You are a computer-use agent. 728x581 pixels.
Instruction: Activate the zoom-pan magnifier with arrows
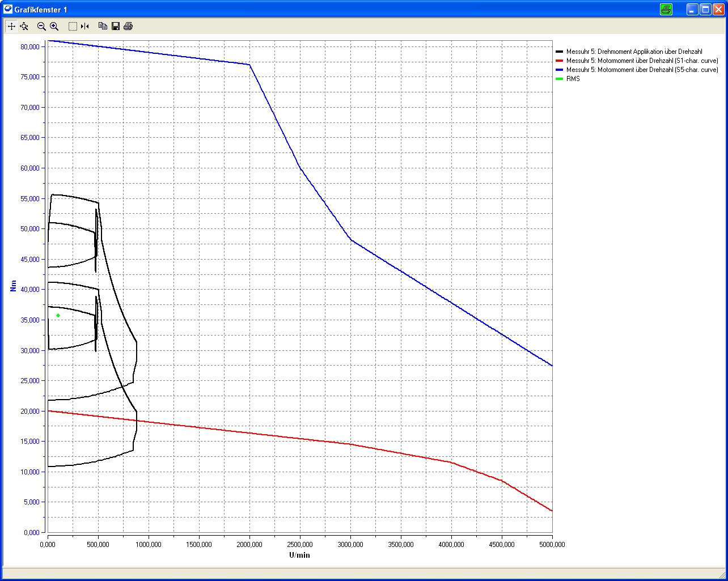pos(24,26)
